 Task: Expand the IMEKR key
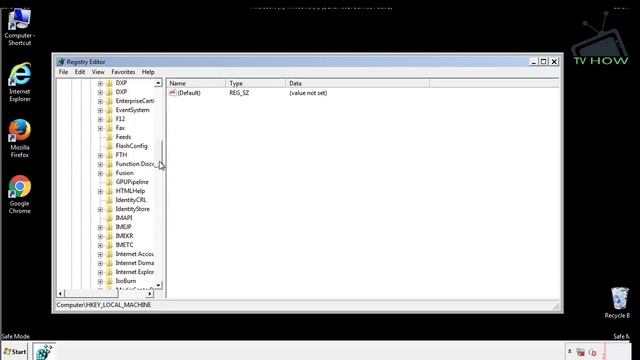100,236
